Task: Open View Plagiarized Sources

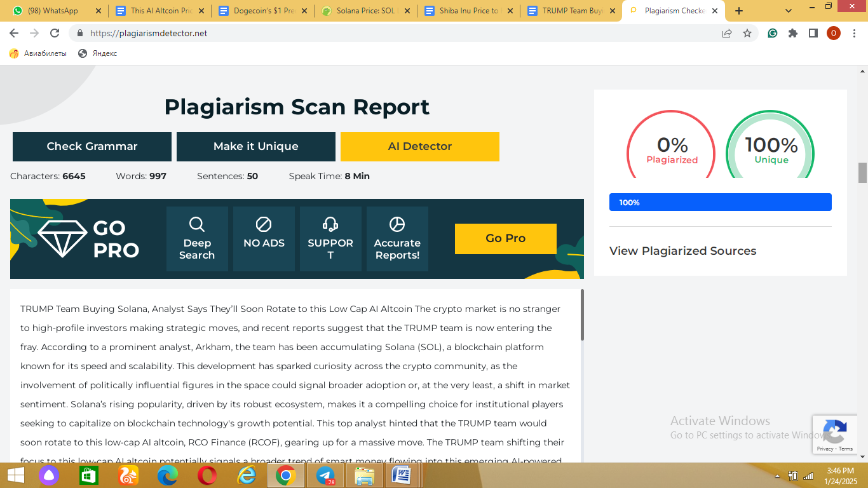Action: 682,251
